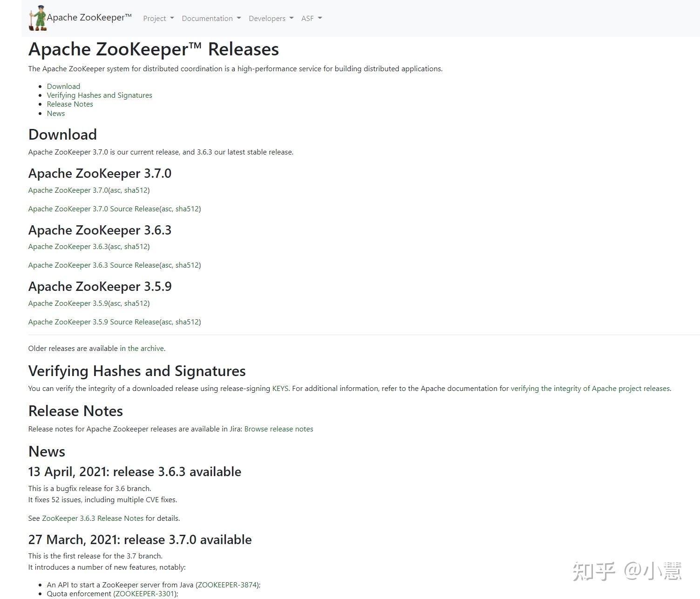Click the 'Apache ZooKeeper™ Releases' page heading
Viewport: 700px width, 599px height.
(154, 49)
